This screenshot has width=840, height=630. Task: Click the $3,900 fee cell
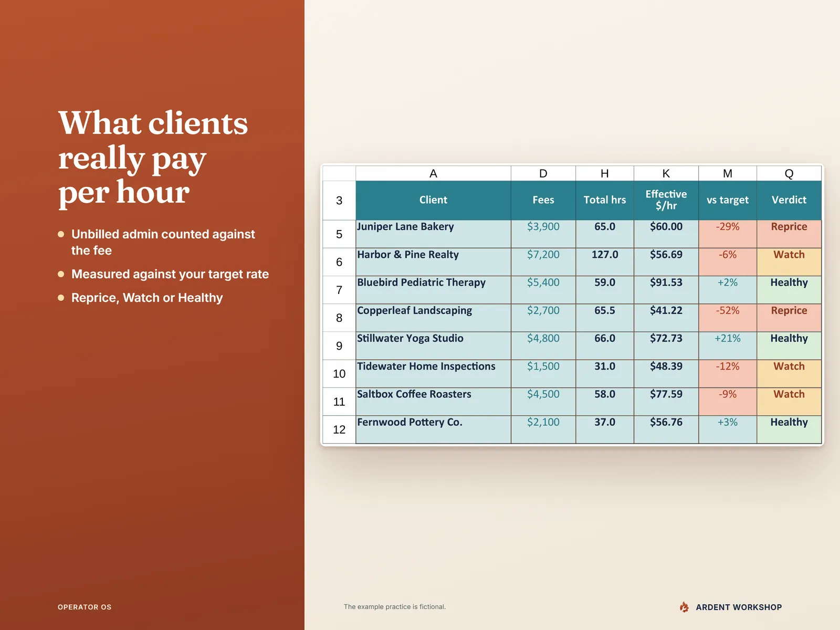point(543,234)
